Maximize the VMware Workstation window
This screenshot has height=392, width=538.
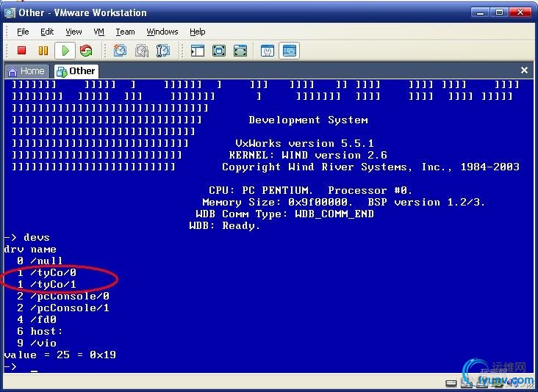tap(499, 12)
